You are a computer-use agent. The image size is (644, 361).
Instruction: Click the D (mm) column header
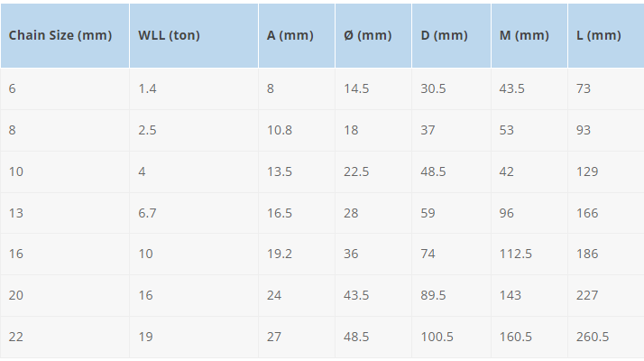(451, 35)
